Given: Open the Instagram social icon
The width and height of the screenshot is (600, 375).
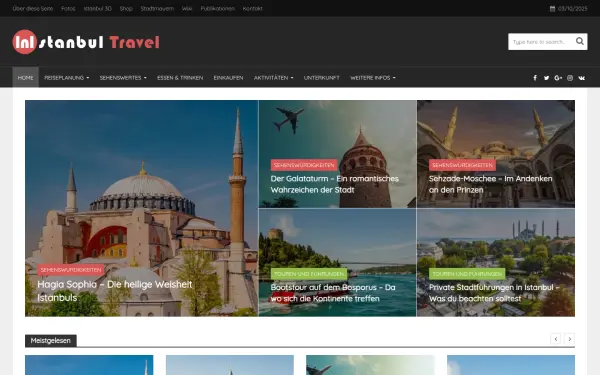Looking at the screenshot, I should [570, 78].
